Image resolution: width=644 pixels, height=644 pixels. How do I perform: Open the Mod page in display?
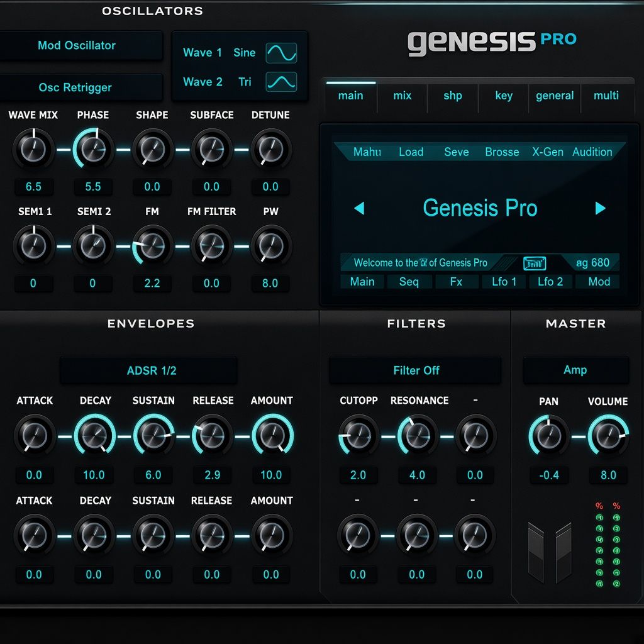pyautogui.click(x=599, y=282)
